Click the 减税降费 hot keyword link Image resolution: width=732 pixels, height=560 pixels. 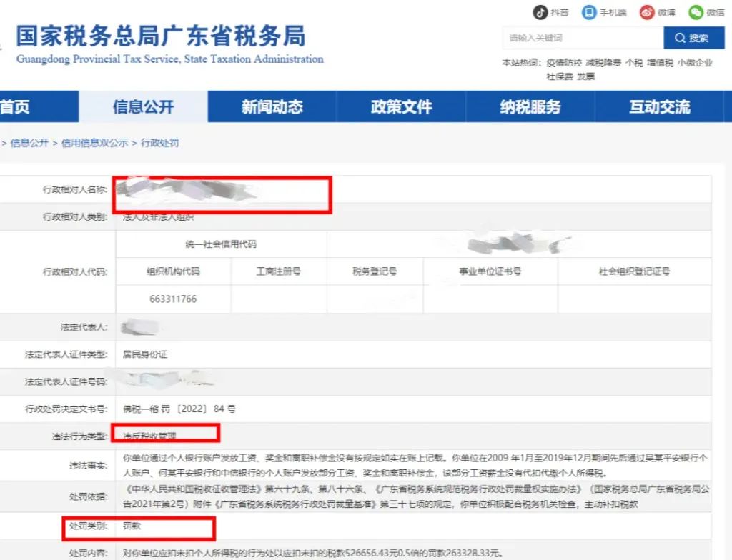coord(603,63)
